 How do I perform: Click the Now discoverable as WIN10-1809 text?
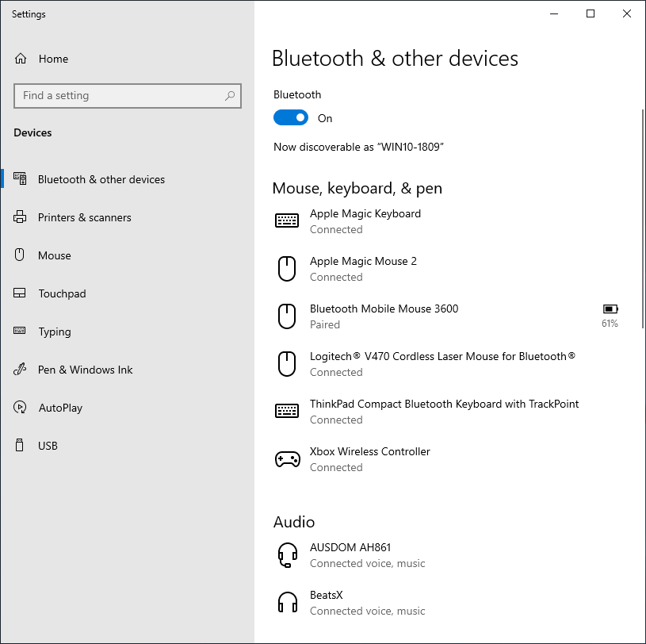(x=358, y=148)
